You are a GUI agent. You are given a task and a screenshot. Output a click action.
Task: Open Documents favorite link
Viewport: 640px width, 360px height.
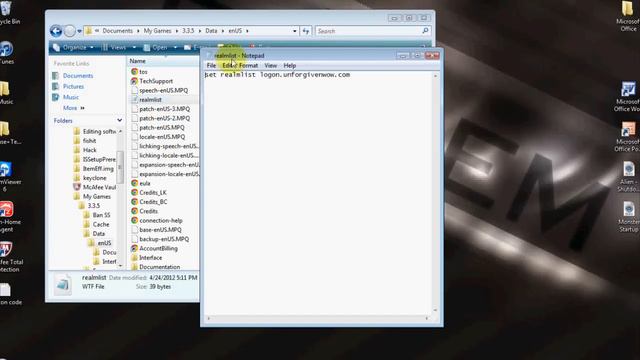click(78, 76)
